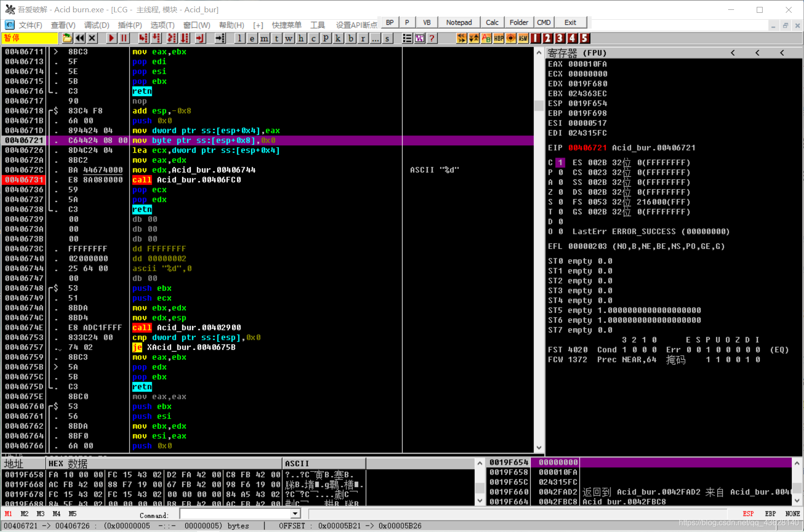This screenshot has height=532, width=804.
Task: Click the Run program play icon
Action: point(111,38)
